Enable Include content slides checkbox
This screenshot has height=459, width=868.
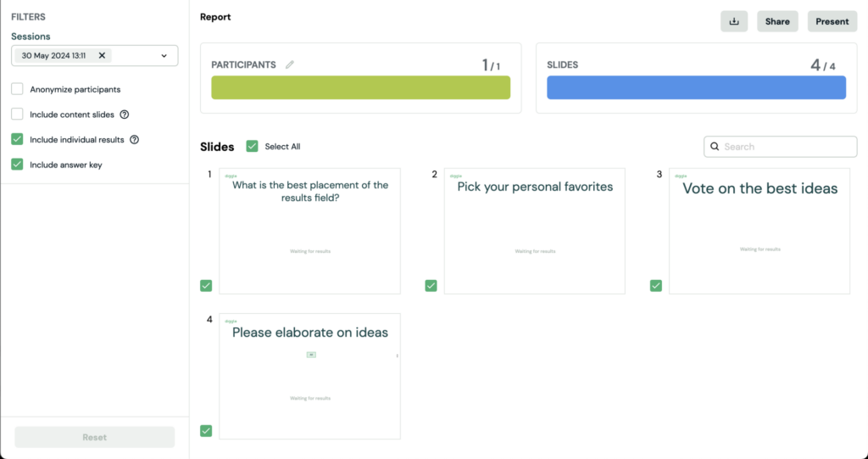17,115
